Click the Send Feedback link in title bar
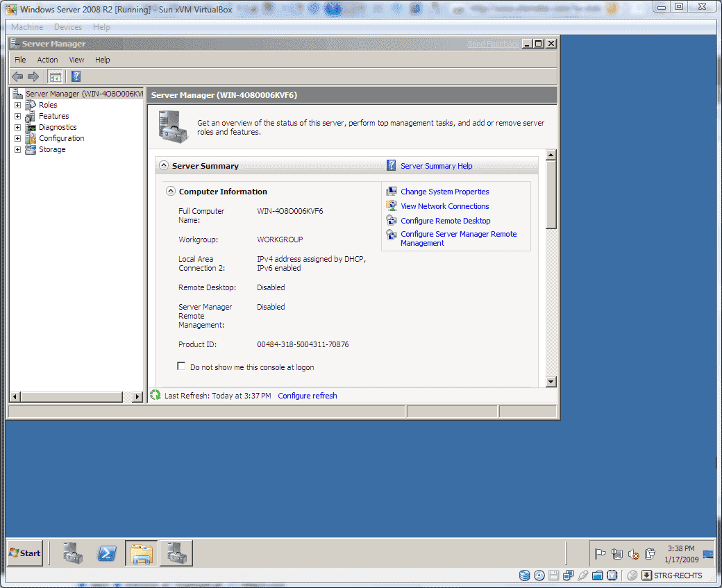 493,44
